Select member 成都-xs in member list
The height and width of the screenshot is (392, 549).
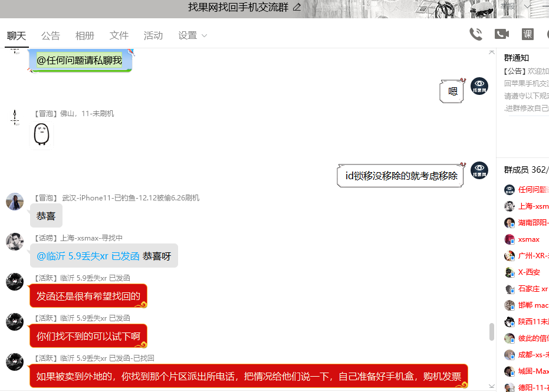click(x=526, y=355)
